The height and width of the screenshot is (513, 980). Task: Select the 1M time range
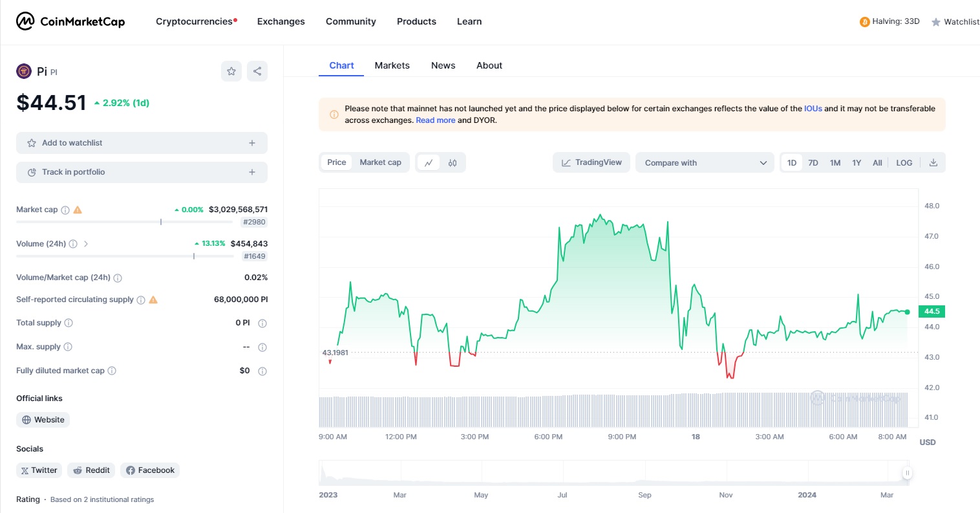click(x=835, y=163)
